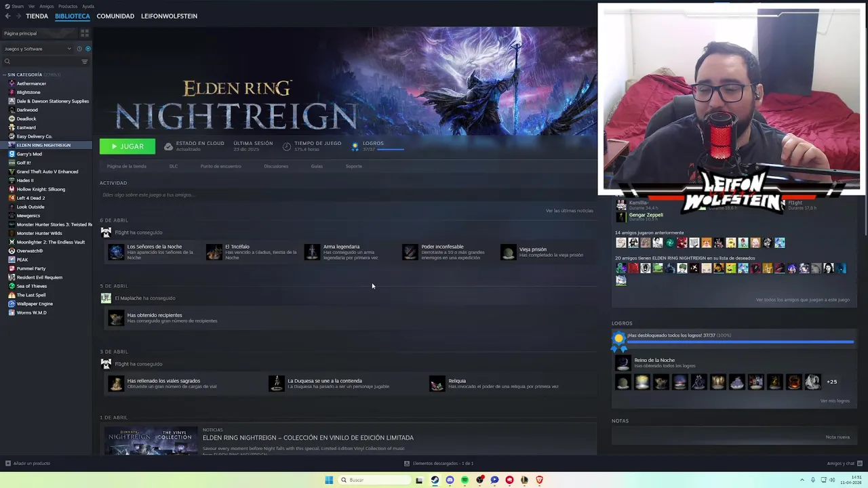Toggle the ready-to-play filter icon
This screenshot has width=868, height=488.
click(x=87, y=49)
